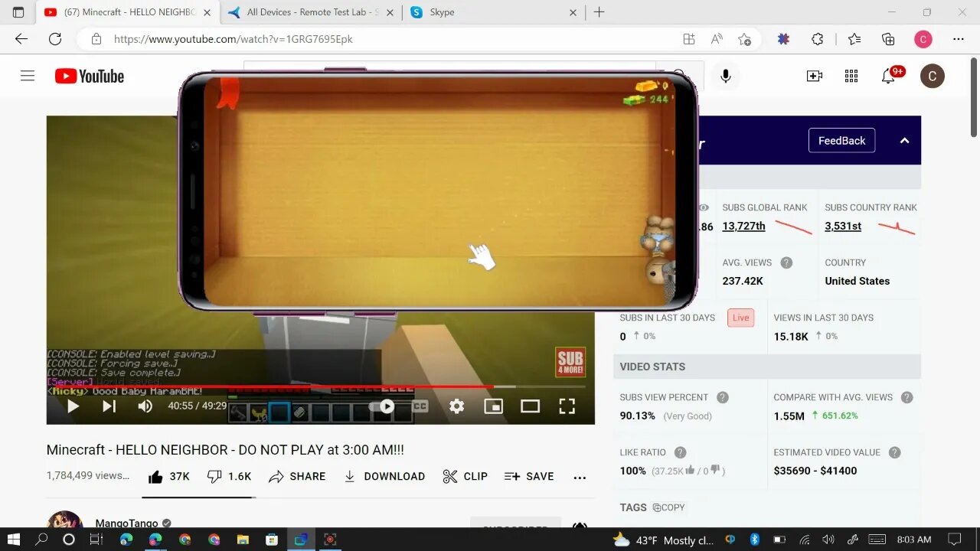Open the YouTube apps grid icon
This screenshot has height=551, width=980.
(851, 76)
